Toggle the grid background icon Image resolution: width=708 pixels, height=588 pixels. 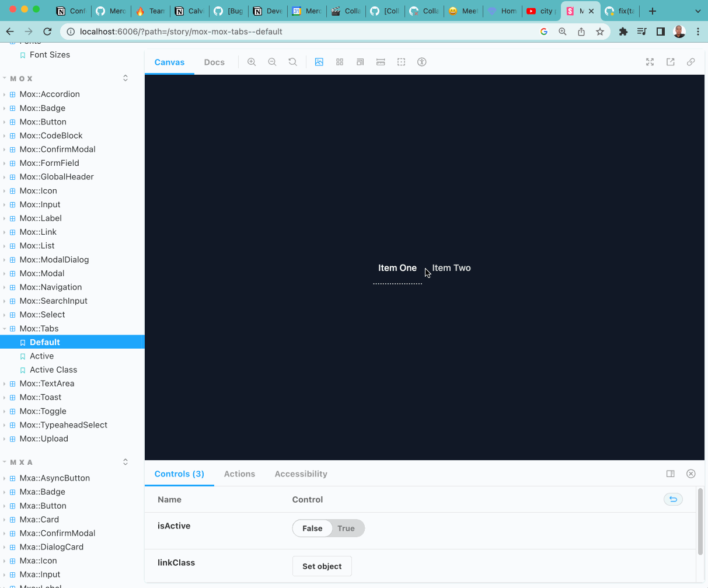[340, 62]
